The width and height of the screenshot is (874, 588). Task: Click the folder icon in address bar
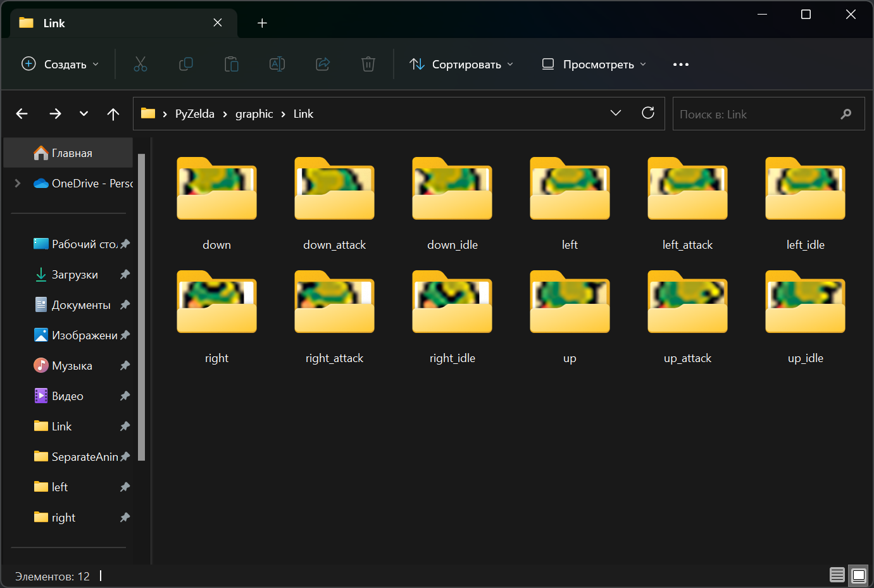coord(148,113)
